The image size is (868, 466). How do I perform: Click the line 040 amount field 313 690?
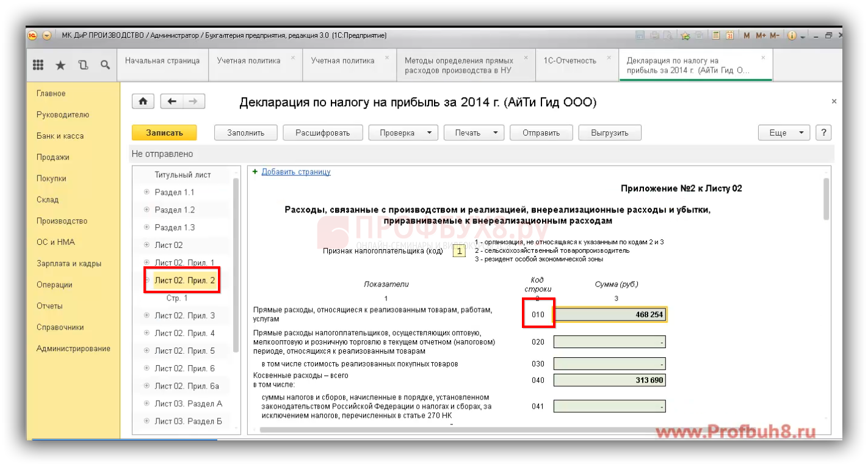610,380
